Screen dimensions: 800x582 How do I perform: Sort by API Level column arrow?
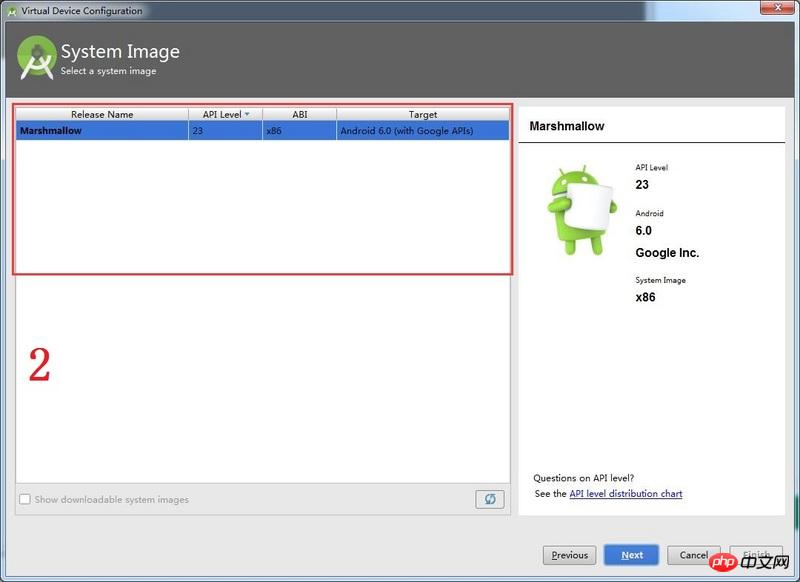[x=247, y=114]
